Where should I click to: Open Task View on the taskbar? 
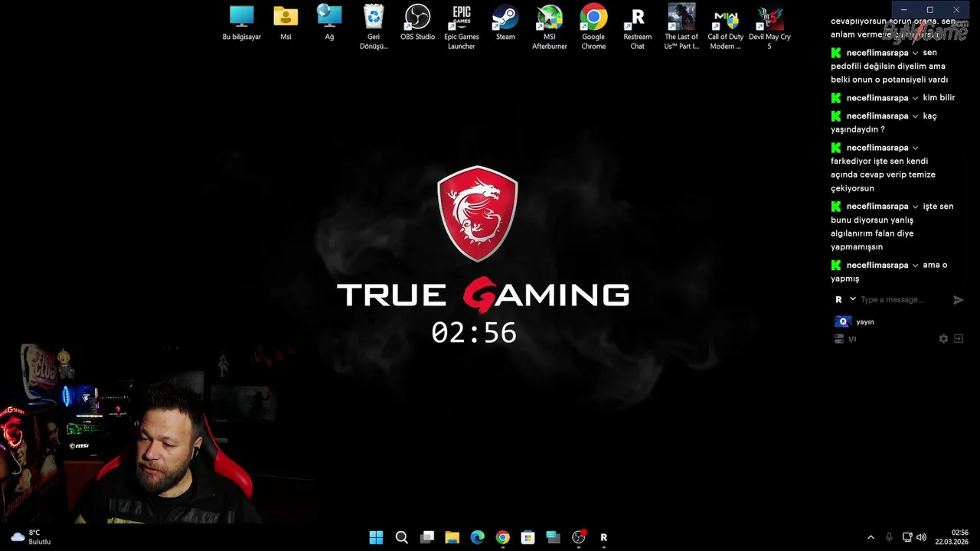(x=426, y=537)
